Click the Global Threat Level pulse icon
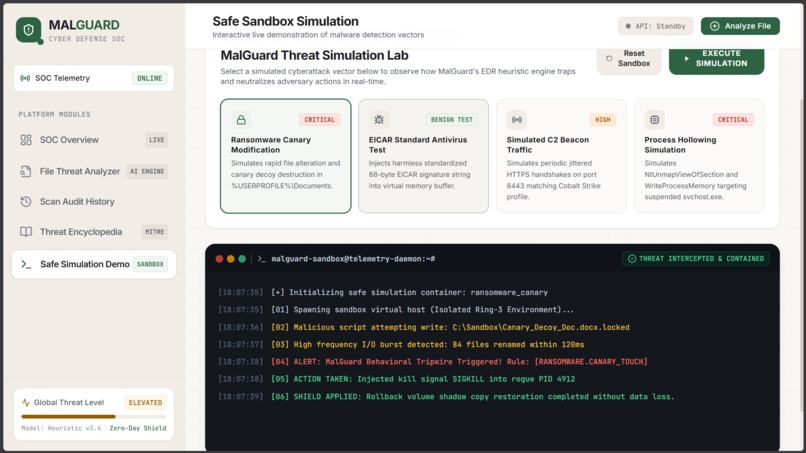This screenshot has width=806, height=453. point(26,403)
